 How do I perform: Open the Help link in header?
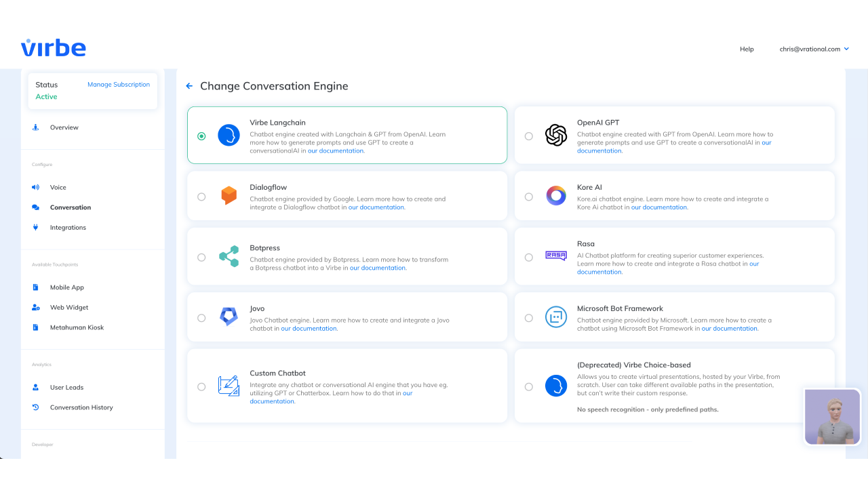pyautogui.click(x=747, y=49)
